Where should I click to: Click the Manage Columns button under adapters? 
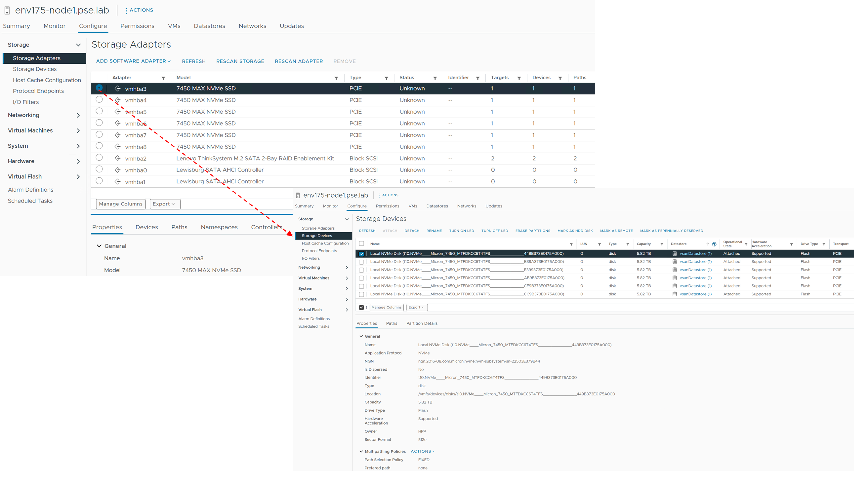121,203
